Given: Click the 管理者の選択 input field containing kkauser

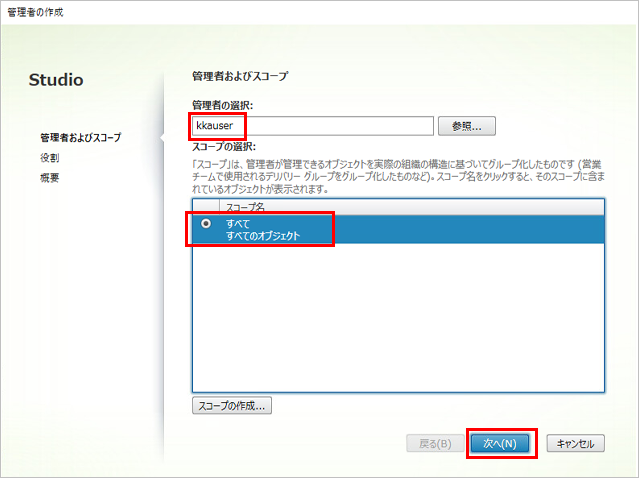Looking at the screenshot, I should click(313, 126).
